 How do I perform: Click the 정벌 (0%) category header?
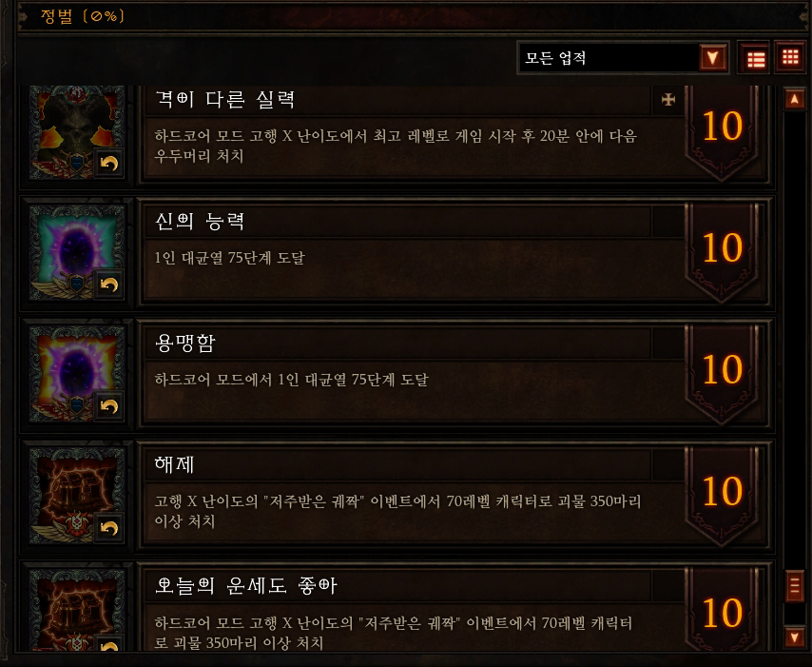click(83, 16)
